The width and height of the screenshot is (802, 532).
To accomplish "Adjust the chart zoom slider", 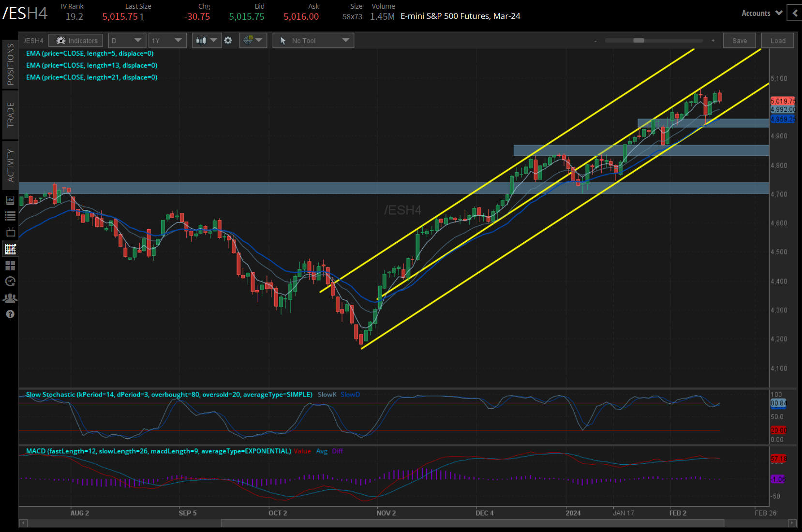I will [x=639, y=41].
